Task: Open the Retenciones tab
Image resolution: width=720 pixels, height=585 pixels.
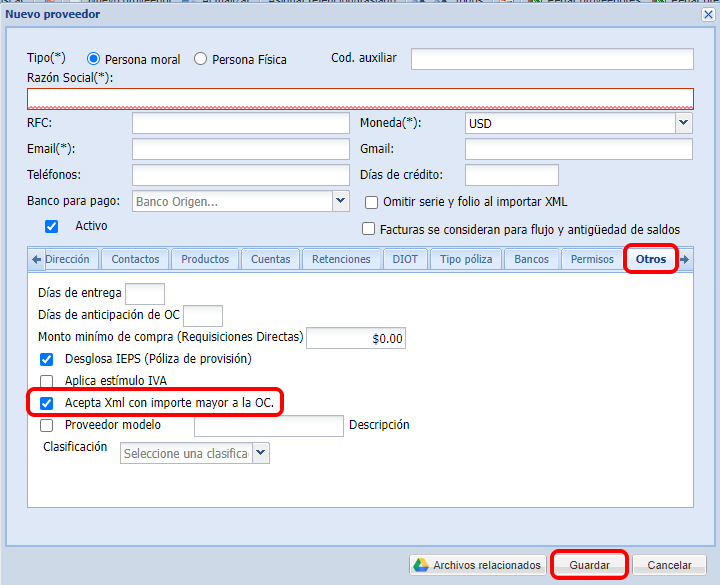Action: click(341, 259)
